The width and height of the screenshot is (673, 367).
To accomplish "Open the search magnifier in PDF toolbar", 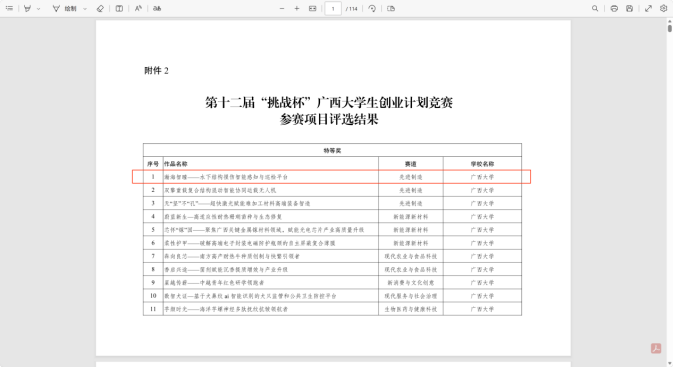I will click(595, 8).
